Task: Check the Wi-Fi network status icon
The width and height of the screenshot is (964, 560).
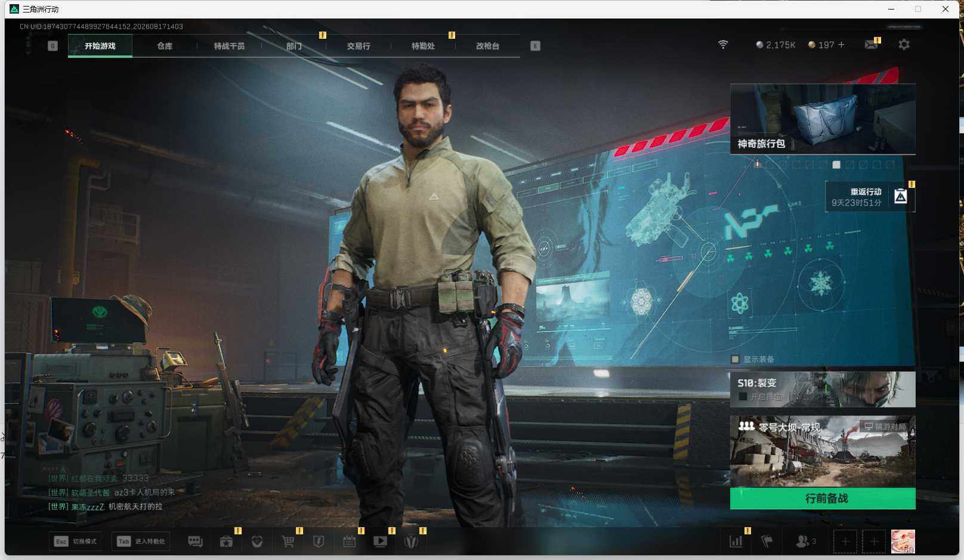Action: (x=723, y=45)
